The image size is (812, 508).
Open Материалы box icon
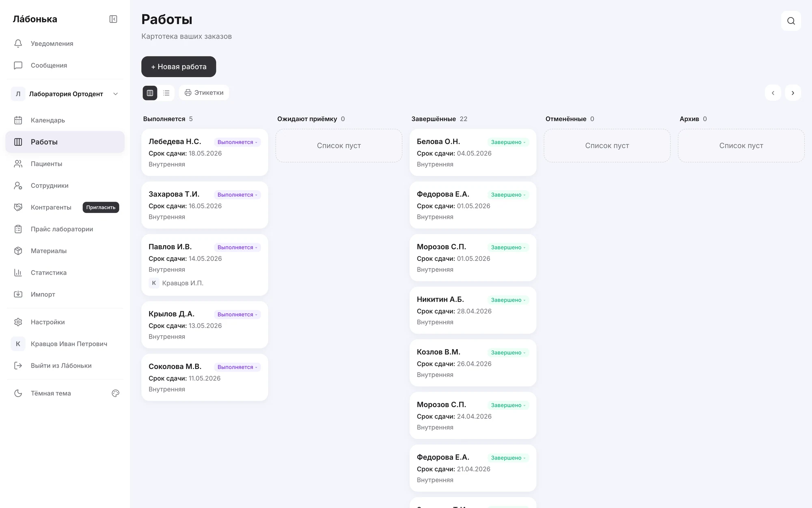(x=18, y=251)
